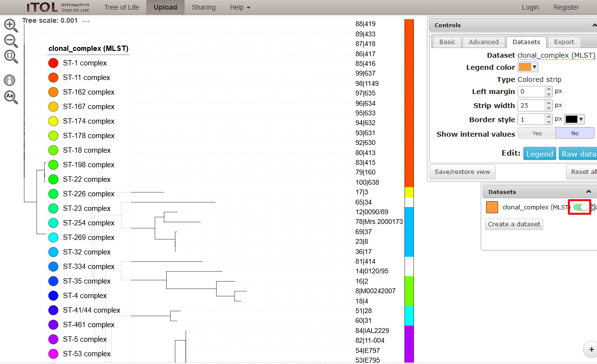The width and height of the screenshot is (597, 364).
Task: Expand the Help menu
Action: click(240, 7)
